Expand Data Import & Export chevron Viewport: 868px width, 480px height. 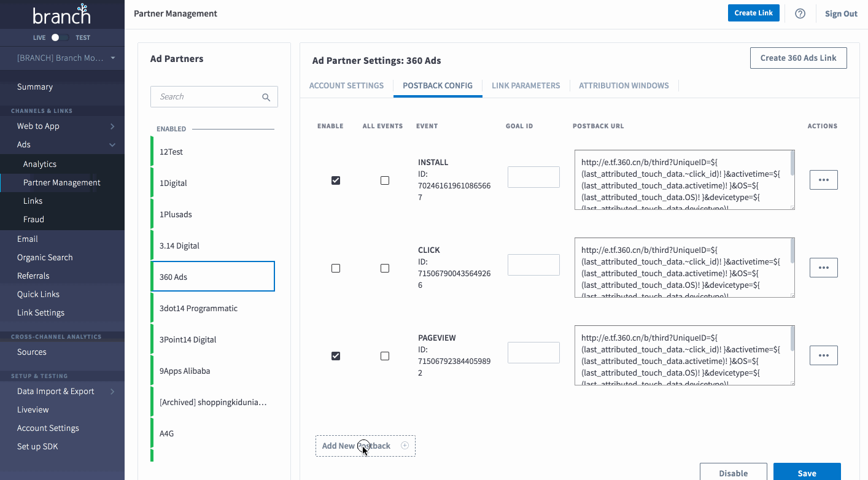pos(112,392)
